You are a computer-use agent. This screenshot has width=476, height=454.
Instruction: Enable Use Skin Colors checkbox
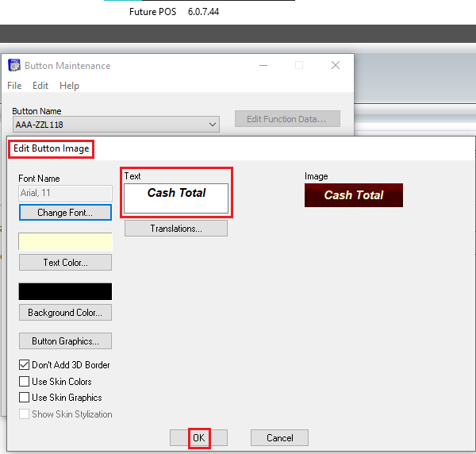pos(25,382)
